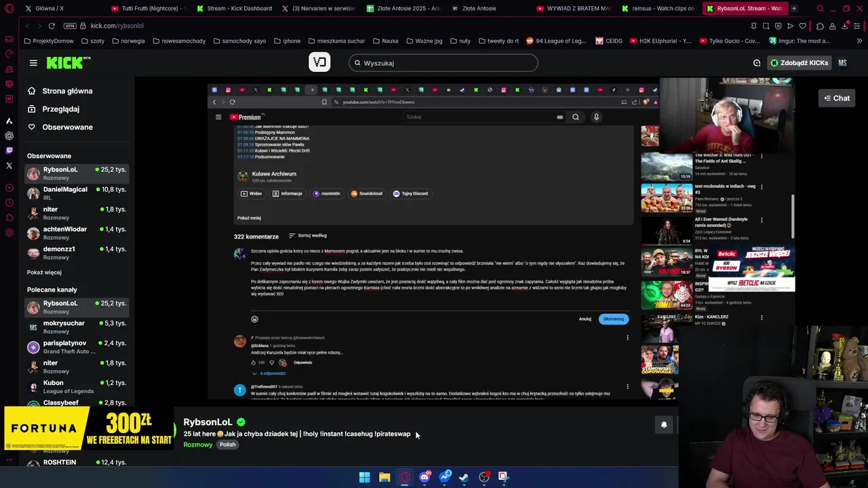
Task: Reload the kick.com page
Action: 52,26
